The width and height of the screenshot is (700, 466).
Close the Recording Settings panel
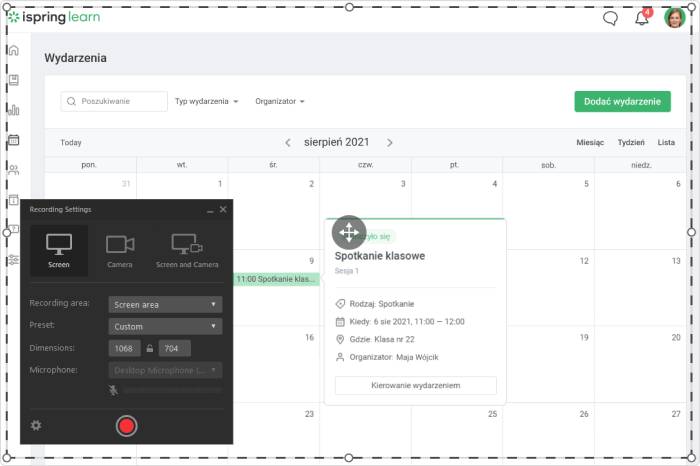click(x=223, y=209)
